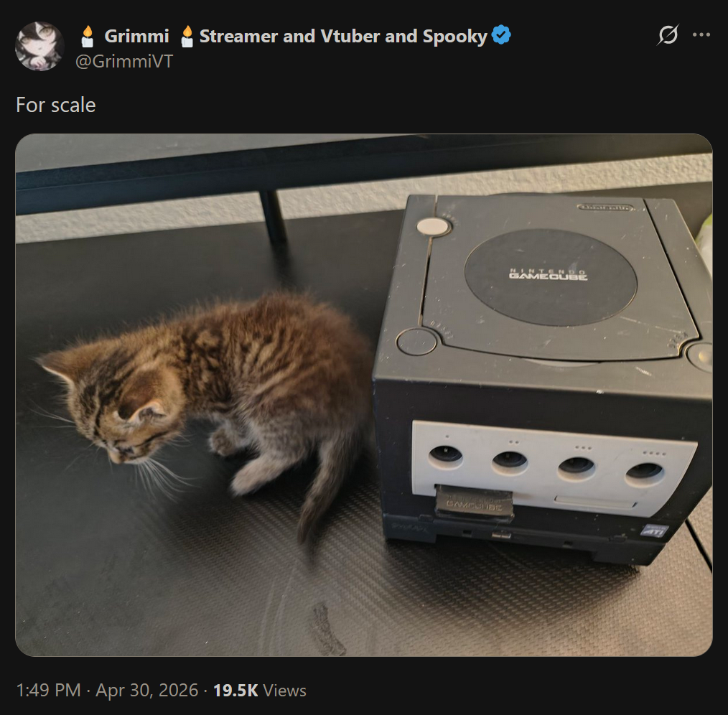Open the kitten and GameCube photo
The width and height of the screenshot is (728, 715).
(x=364, y=395)
